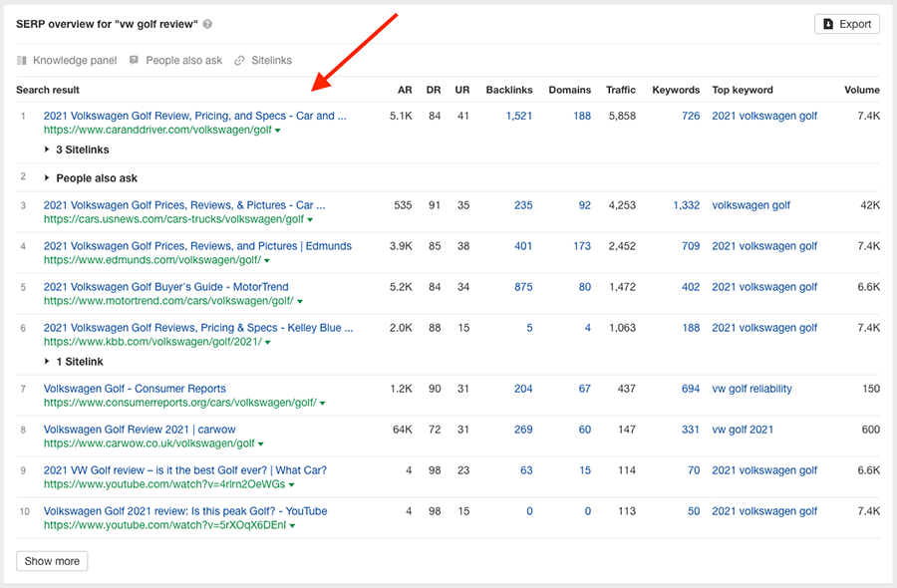
Task: Click the motortrend.com green URL
Action: 168,301
